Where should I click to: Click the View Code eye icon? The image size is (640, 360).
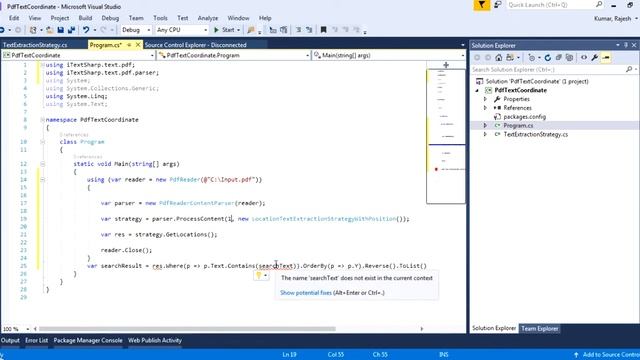click(584, 58)
